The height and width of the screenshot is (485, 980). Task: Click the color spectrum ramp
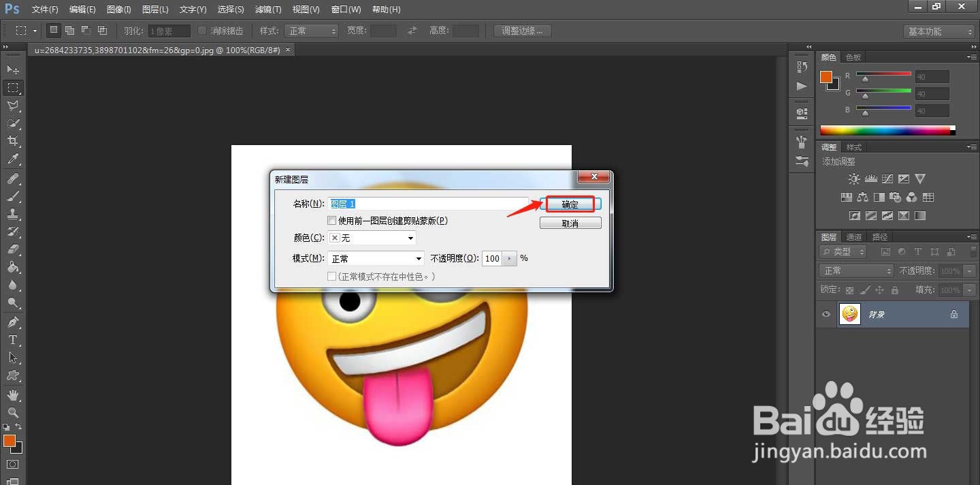click(x=887, y=130)
